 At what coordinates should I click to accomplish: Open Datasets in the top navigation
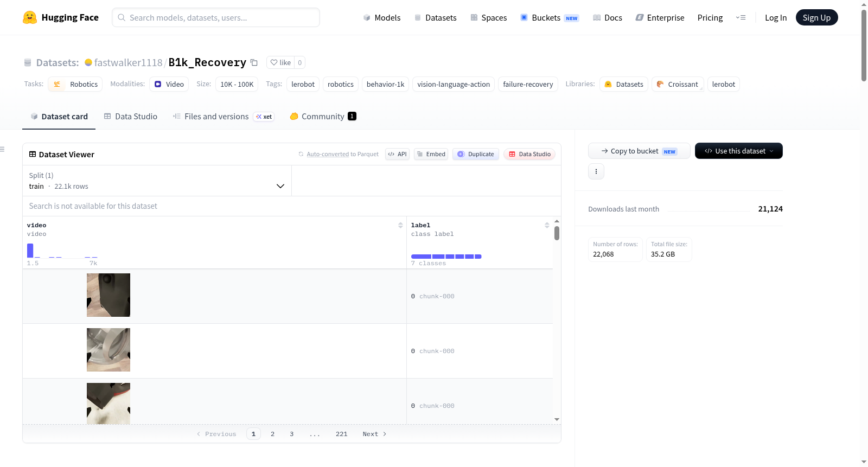click(x=436, y=17)
